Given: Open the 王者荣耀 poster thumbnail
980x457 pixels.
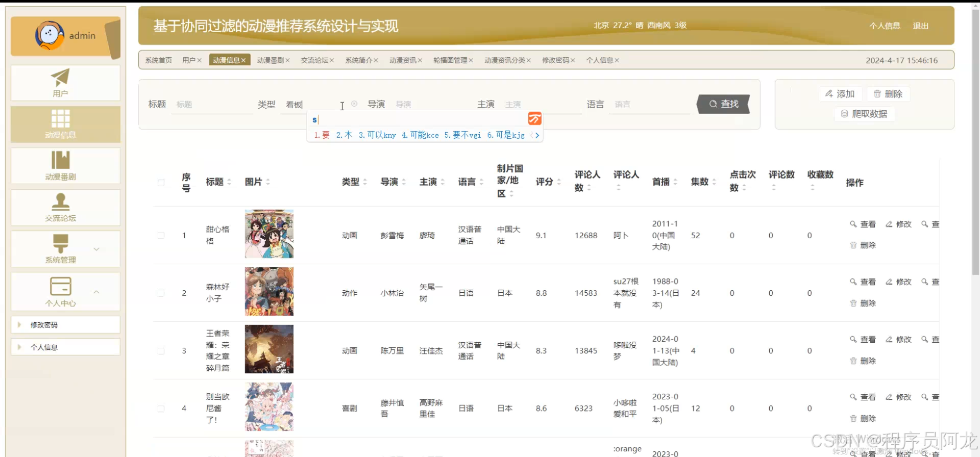Looking at the screenshot, I should [x=269, y=349].
